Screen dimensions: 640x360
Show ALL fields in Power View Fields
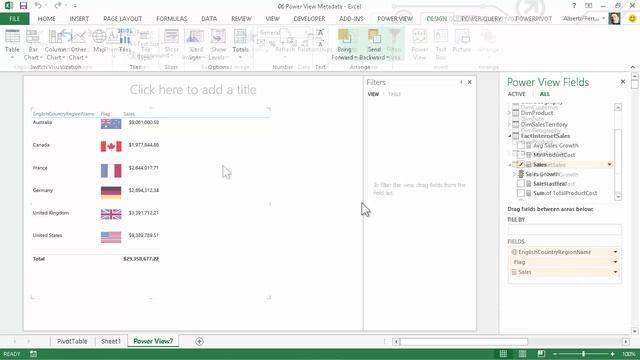pos(544,94)
